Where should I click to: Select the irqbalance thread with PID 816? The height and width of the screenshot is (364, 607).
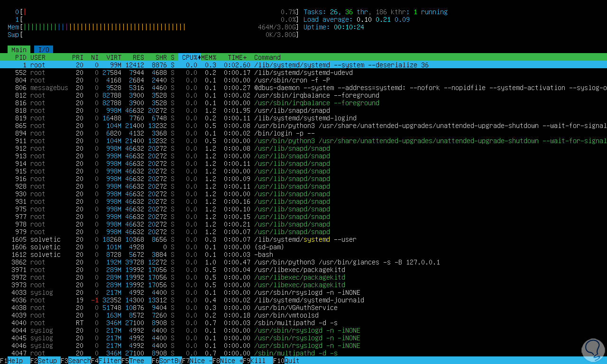[x=303, y=103]
